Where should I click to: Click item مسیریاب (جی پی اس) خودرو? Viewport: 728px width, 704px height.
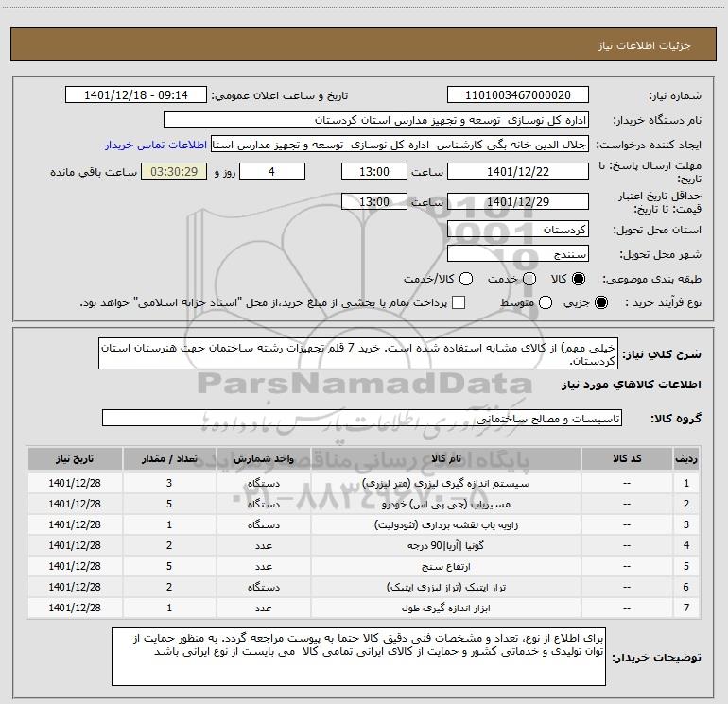point(445,504)
